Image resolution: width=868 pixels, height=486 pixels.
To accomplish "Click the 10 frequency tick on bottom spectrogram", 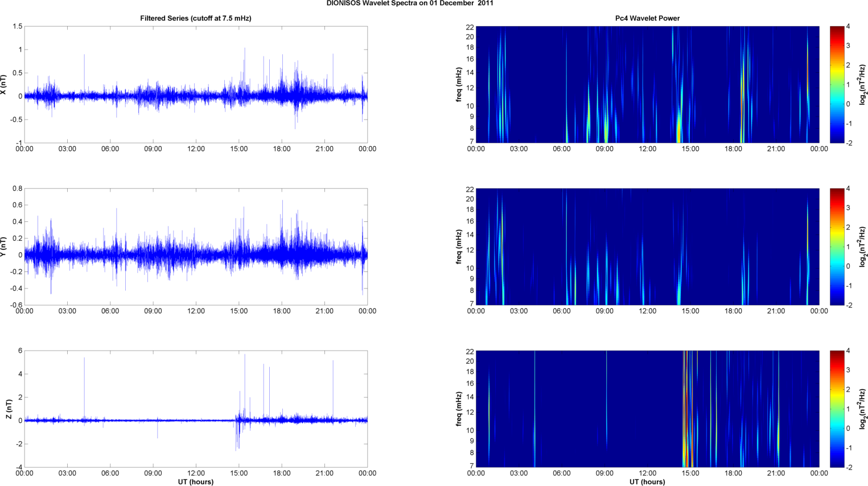I will 470,431.
